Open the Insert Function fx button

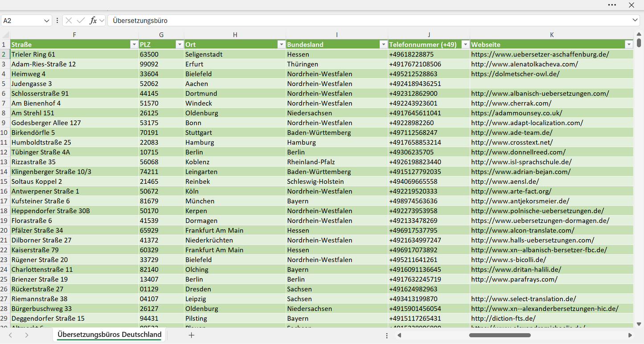click(93, 21)
